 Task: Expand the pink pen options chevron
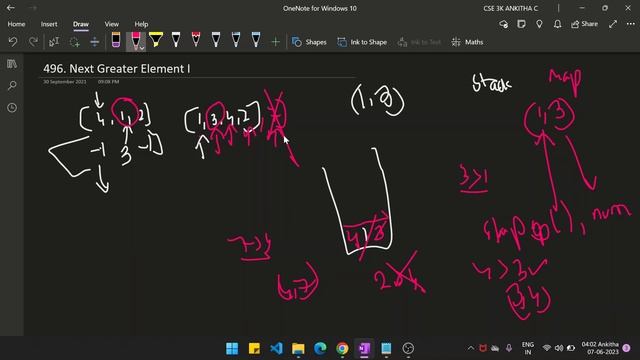pyautogui.click(x=142, y=48)
